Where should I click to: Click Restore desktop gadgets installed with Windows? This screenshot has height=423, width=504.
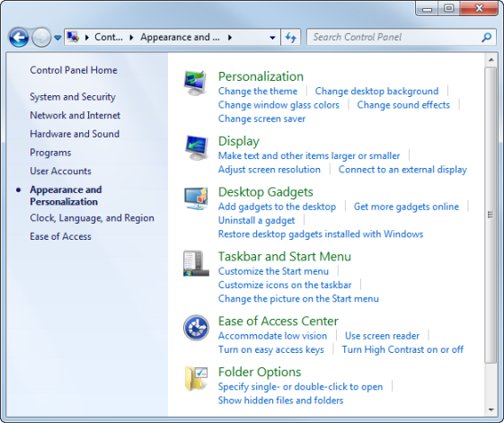(x=321, y=234)
